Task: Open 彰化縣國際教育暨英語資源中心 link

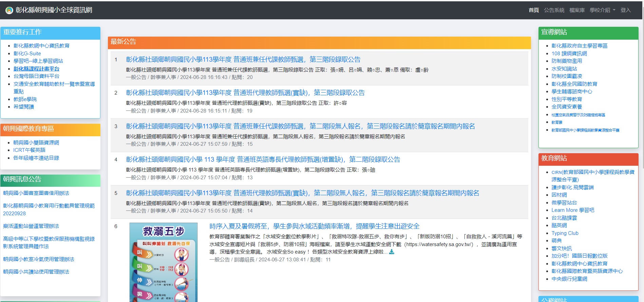Action: click(x=587, y=271)
